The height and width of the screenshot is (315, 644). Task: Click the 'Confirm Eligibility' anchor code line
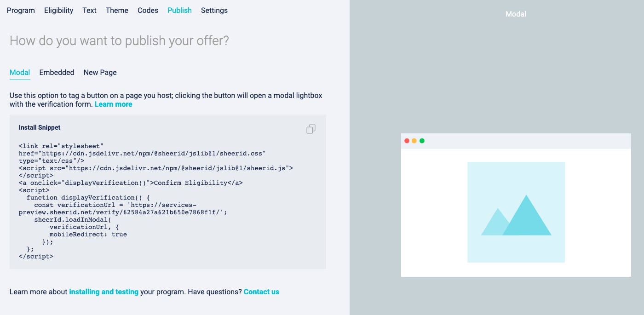pos(131,183)
